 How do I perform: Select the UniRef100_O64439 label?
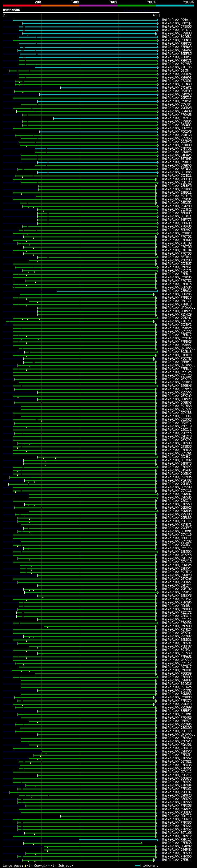tap(177, 111)
